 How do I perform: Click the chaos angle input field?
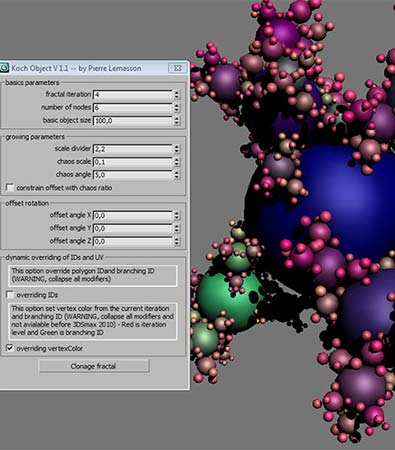click(x=133, y=175)
